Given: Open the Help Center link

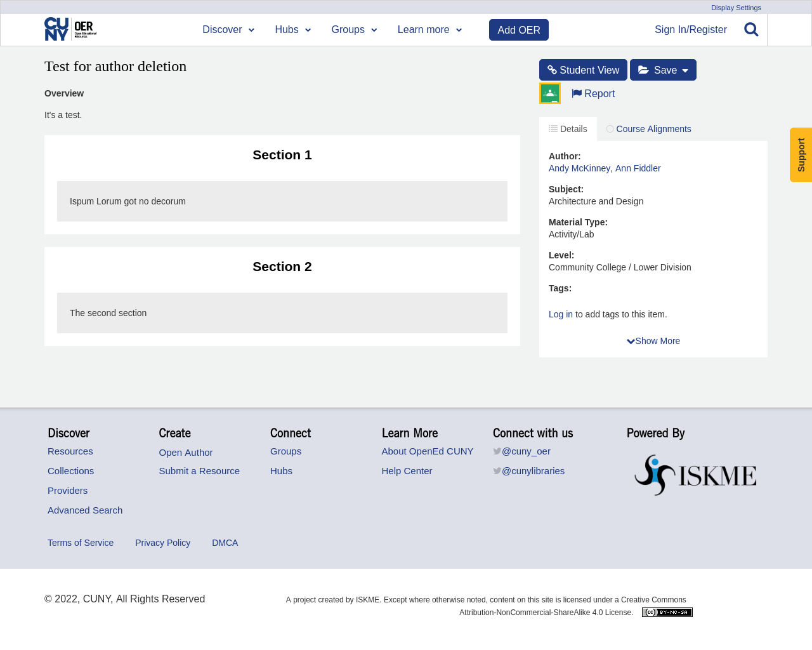Looking at the screenshot, I should pos(407,471).
